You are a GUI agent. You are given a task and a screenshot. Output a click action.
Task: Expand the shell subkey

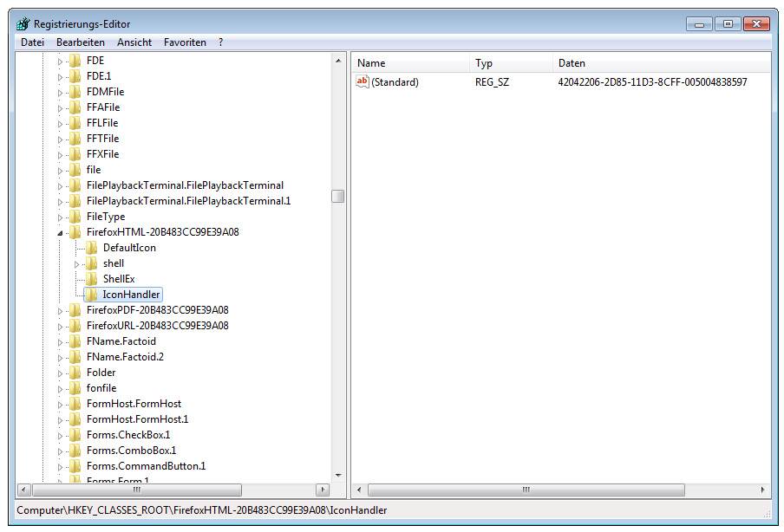point(77,263)
